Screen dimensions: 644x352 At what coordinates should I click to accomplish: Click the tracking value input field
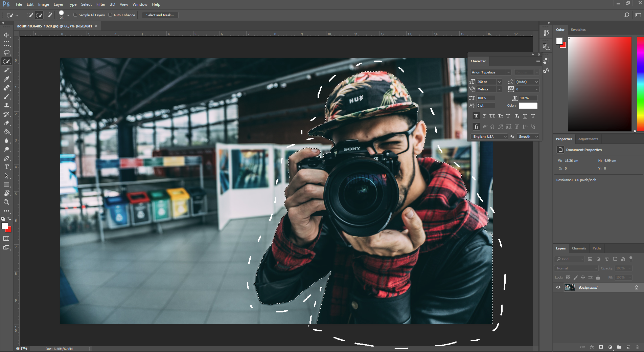point(524,89)
